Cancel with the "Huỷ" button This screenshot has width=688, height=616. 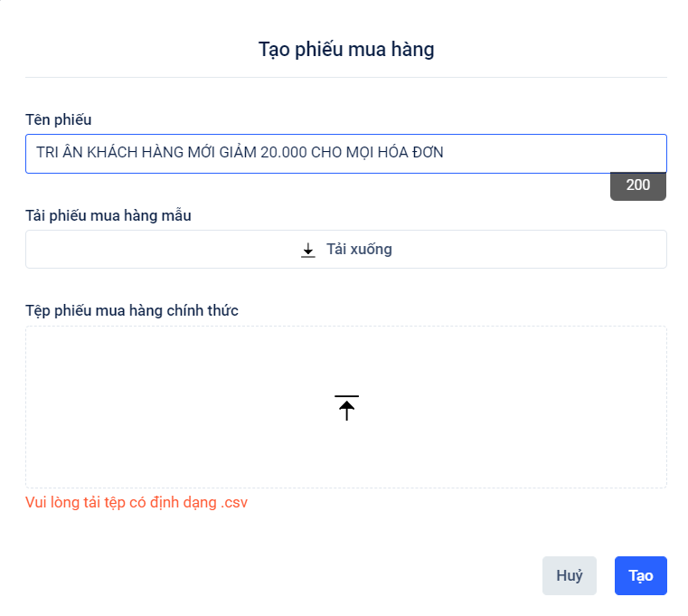[x=570, y=575]
